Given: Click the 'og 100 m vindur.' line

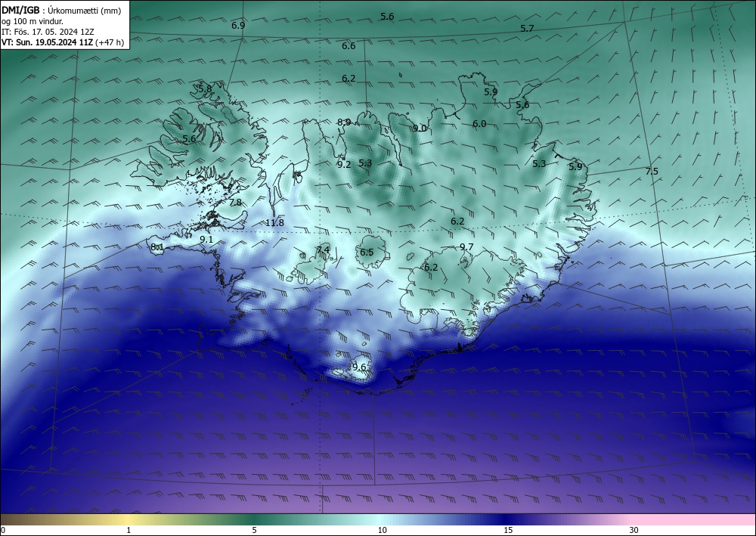Looking at the screenshot, I should pyautogui.click(x=33, y=22).
